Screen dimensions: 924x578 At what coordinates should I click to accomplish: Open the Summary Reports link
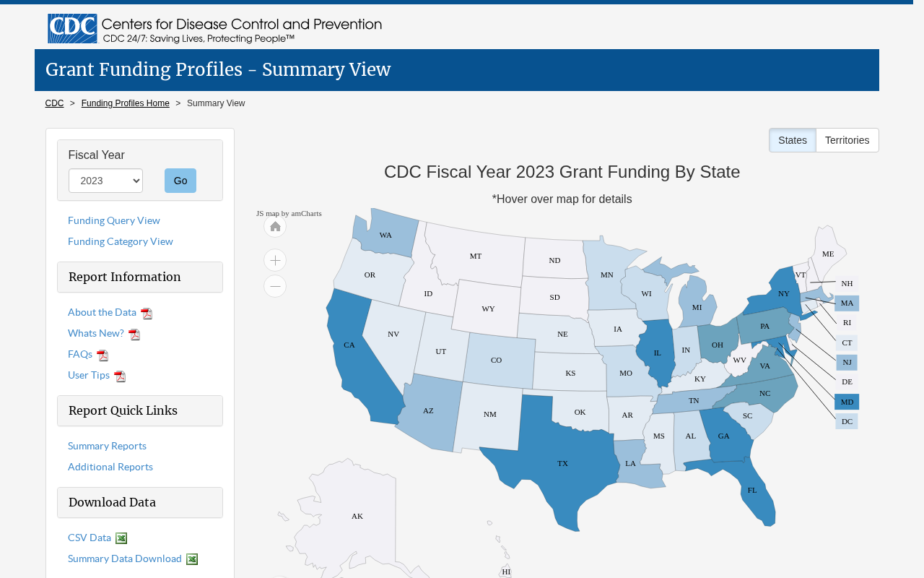click(107, 446)
